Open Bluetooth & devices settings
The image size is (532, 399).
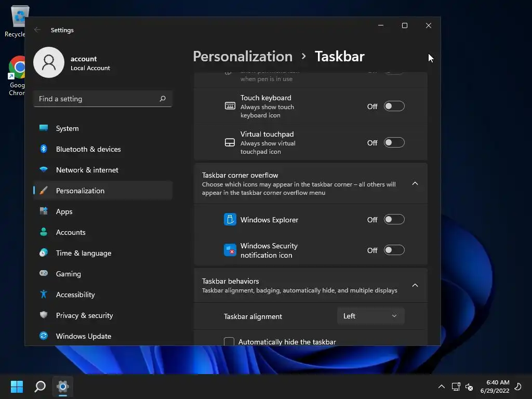103,149
